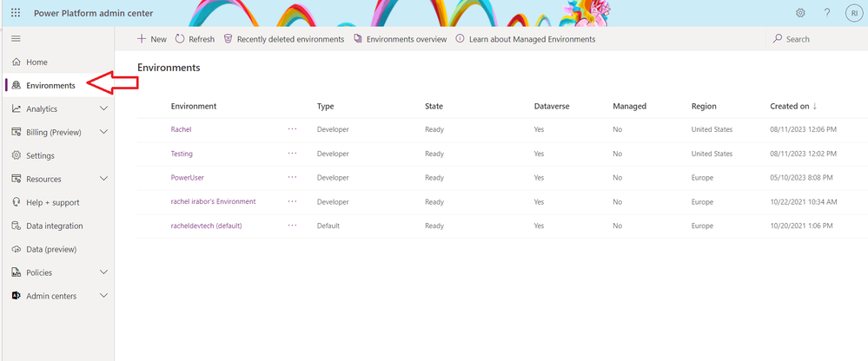Click the Settings sidebar gear icon

[16, 155]
